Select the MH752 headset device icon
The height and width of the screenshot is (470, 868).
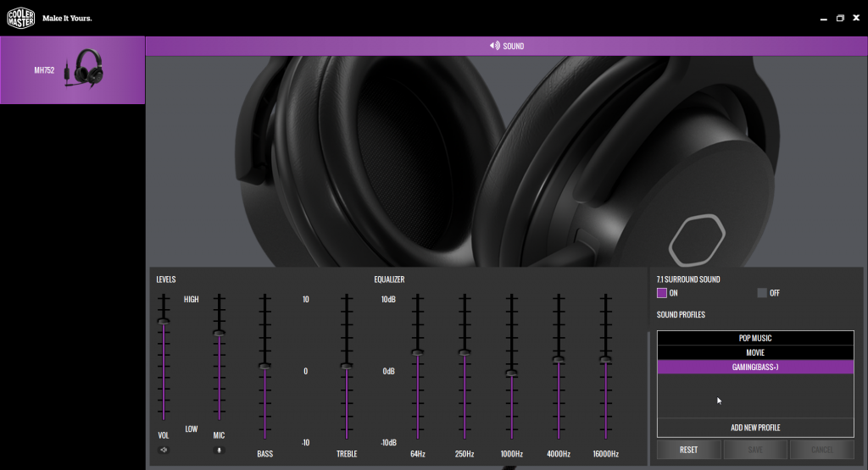click(89, 68)
